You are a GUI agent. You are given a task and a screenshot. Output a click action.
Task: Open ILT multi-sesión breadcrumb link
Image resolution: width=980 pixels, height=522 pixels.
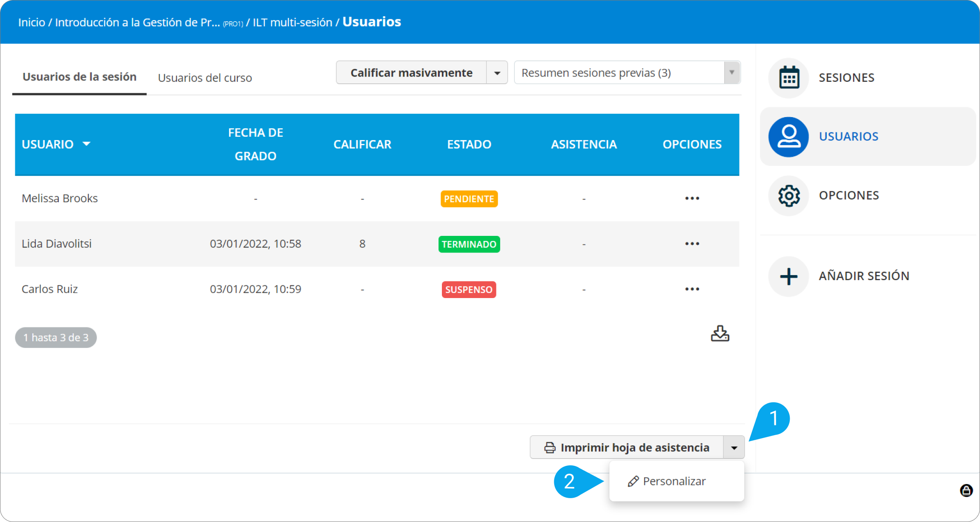coord(292,22)
